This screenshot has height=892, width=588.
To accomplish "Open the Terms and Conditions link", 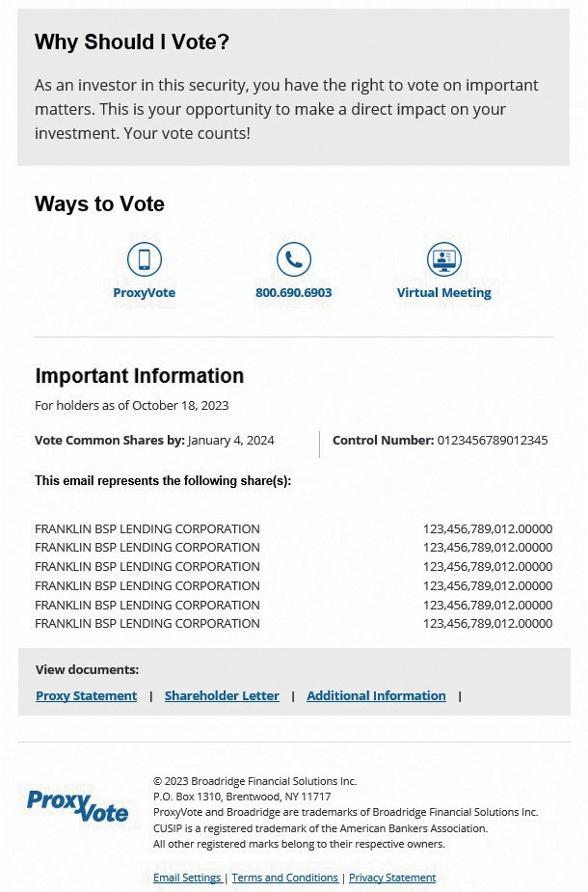I will (x=284, y=878).
